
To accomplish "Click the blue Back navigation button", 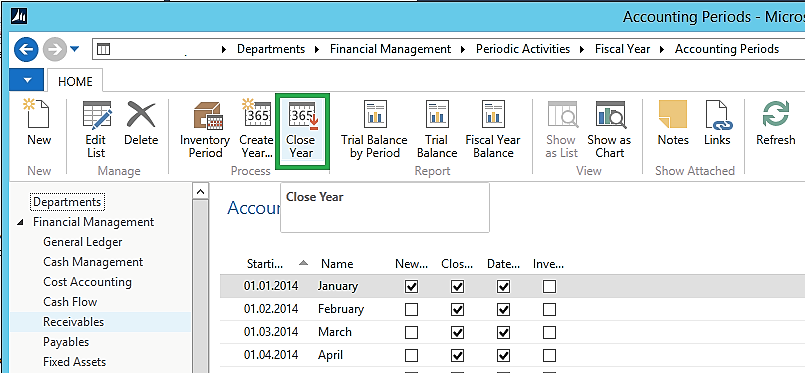I will [26, 49].
